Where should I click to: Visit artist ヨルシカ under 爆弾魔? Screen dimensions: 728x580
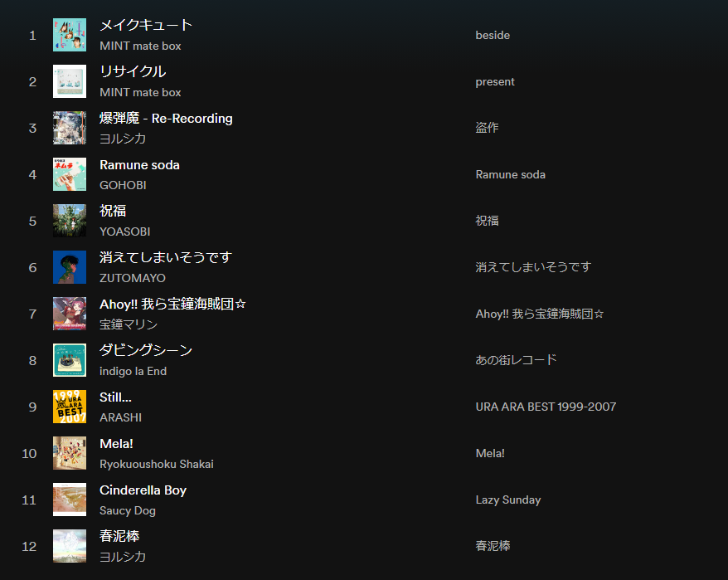(123, 139)
